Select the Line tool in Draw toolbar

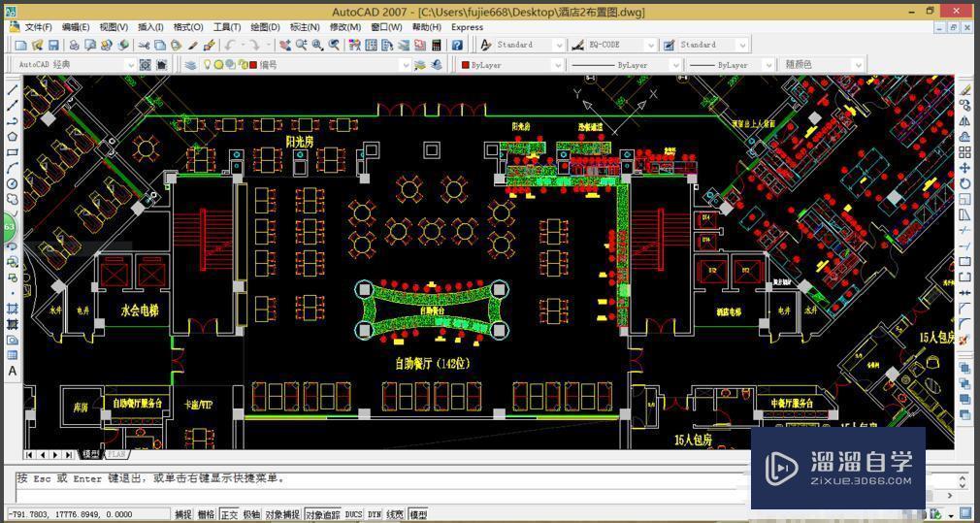point(12,89)
